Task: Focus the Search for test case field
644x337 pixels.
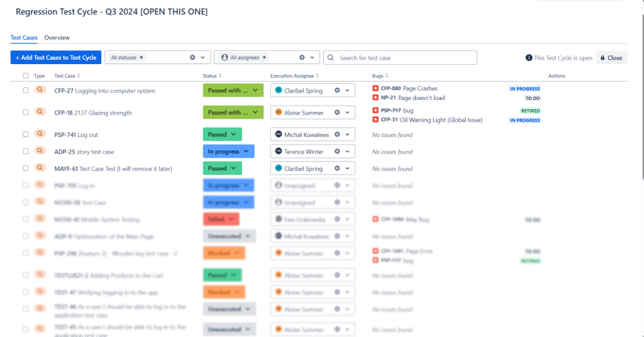Action: coord(400,57)
